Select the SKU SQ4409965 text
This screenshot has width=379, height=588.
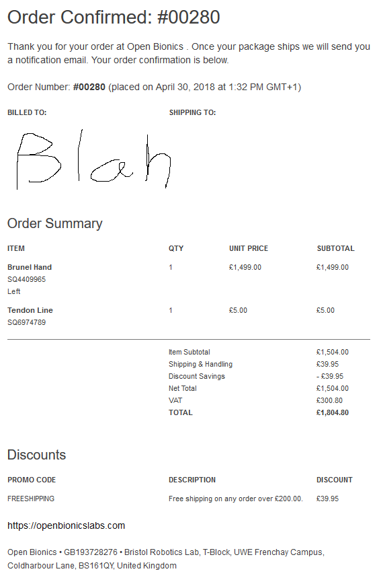(27, 279)
